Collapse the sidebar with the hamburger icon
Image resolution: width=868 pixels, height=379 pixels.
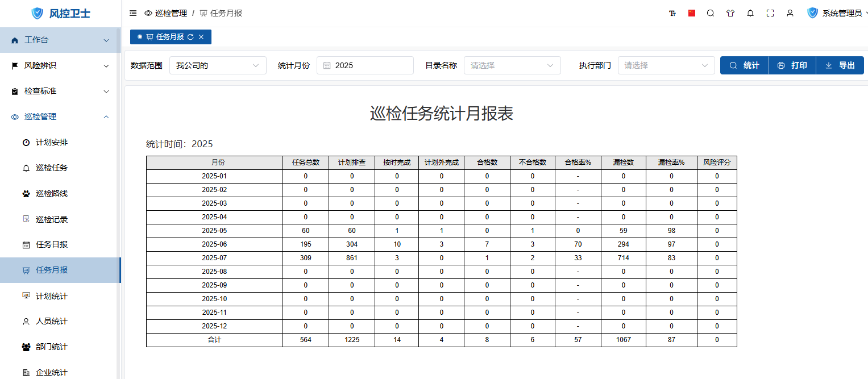(x=133, y=13)
